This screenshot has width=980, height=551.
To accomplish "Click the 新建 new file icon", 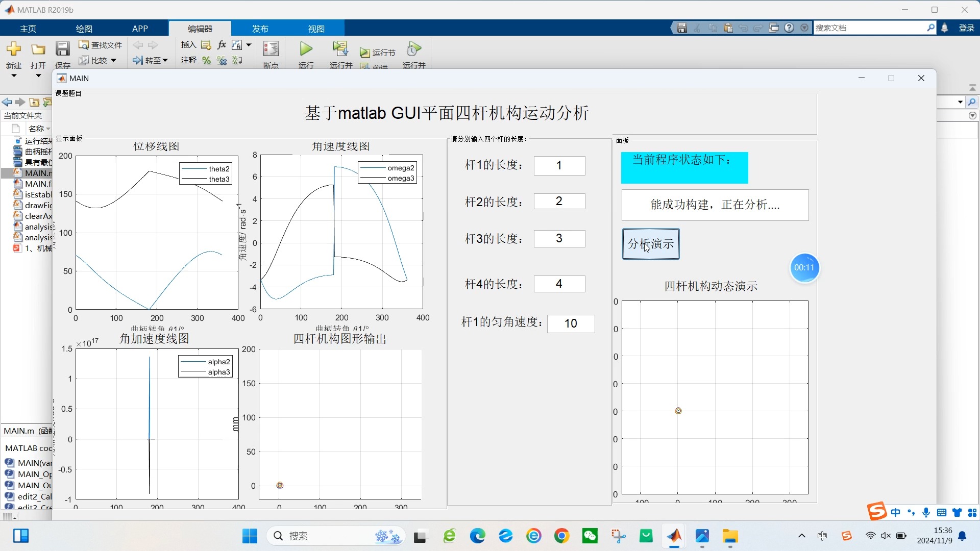I will point(14,49).
